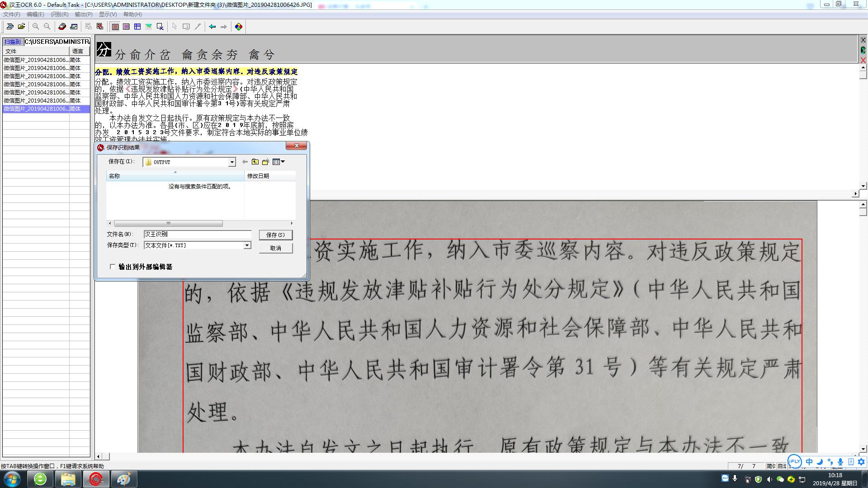Click the zoom in magnifier icon
Screen dimensions: 868x488
pyautogui.click(x=35, y=26)
